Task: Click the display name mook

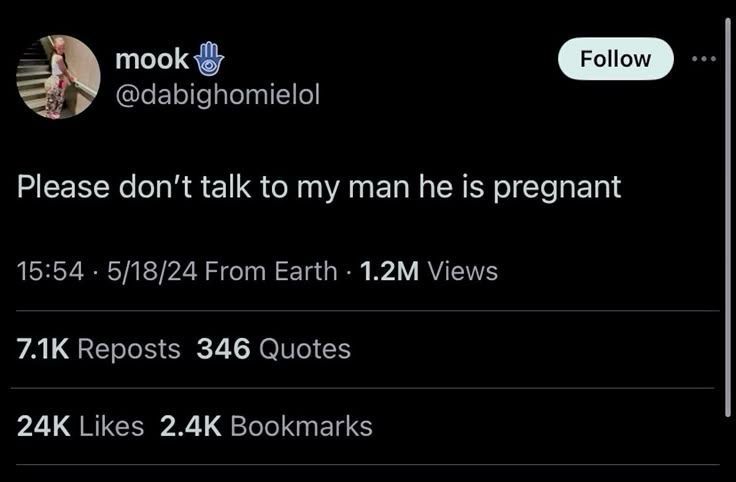Action: (152, 59)
